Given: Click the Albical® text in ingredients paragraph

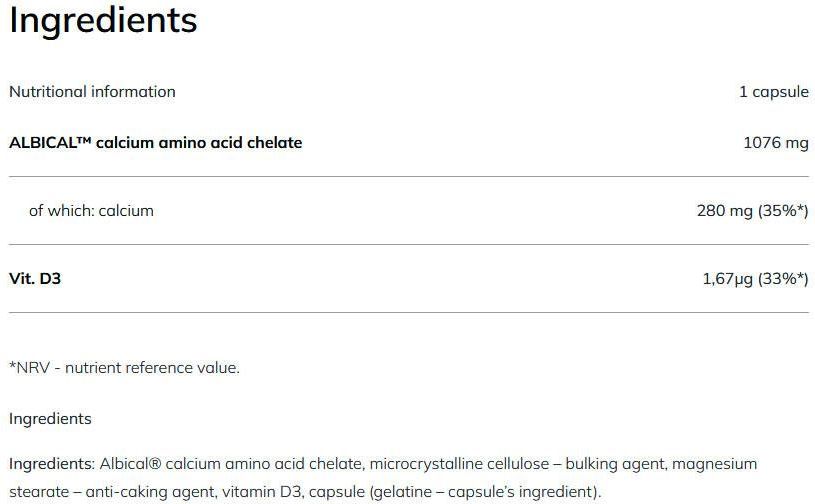Looking at the screenshot, I should pos(130,463).
